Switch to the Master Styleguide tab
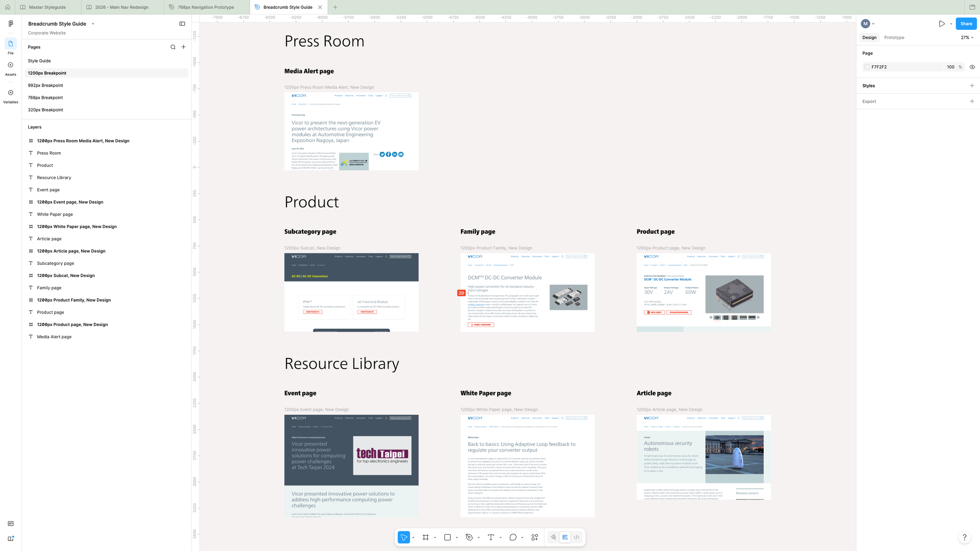The width and height of the screenshot is (980, 551). point(48,7)
